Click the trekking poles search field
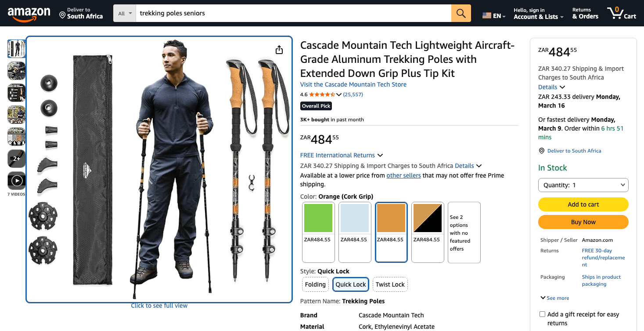The width and height of the screenshot is (644, 331). coord(293,13)
